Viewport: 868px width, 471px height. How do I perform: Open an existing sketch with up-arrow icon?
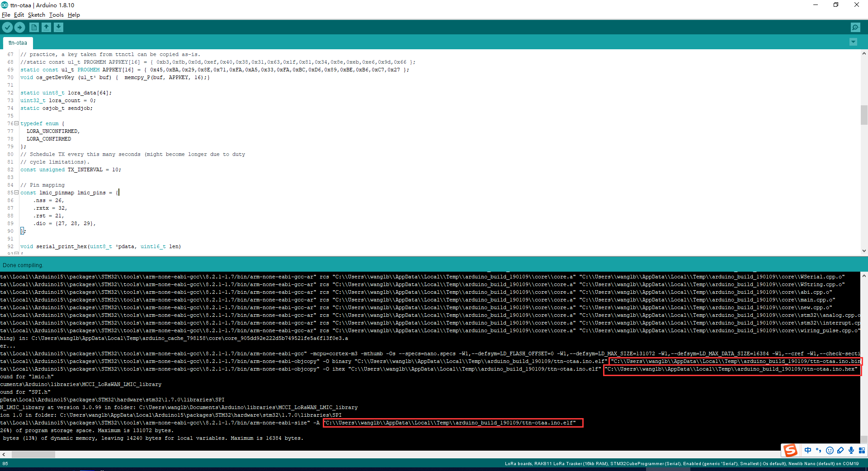[46, 28]
